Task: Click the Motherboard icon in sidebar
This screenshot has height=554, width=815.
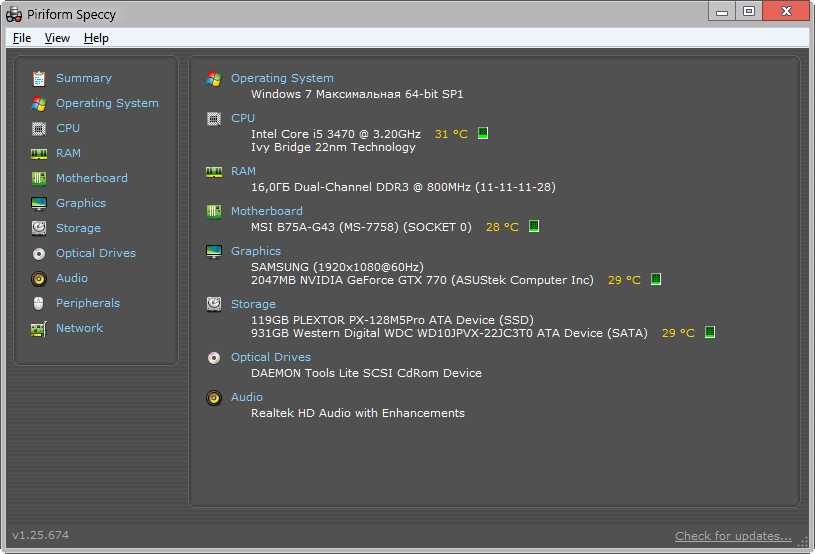Action: click(x=39, y=178)
